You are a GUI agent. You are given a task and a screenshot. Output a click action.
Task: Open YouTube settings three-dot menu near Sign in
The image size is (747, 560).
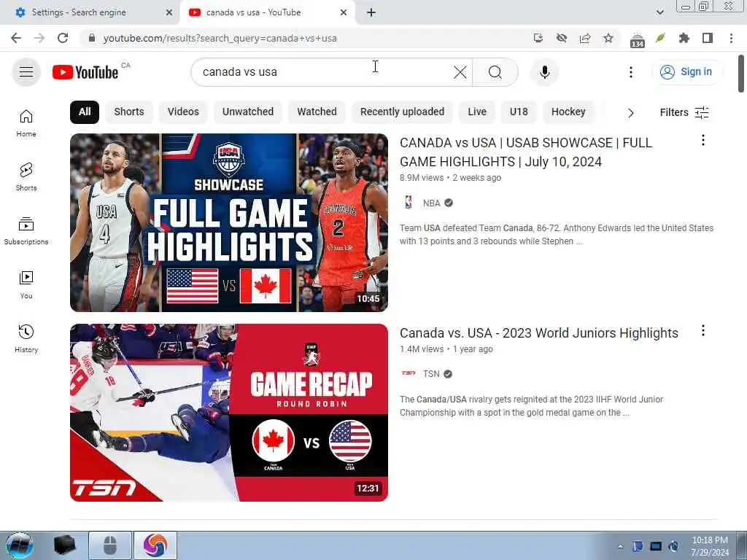pyautogui.click(x=631, y=72)
